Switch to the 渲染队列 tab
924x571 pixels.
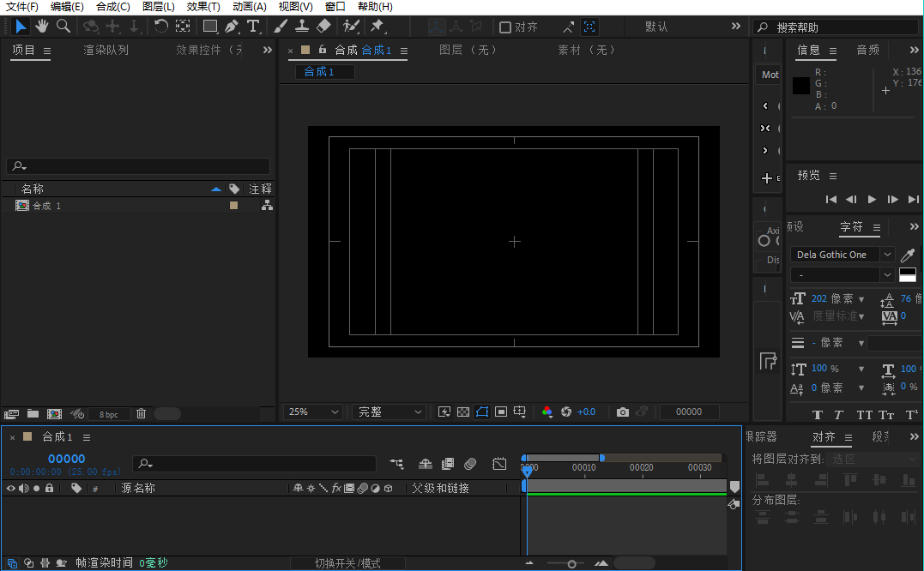click(x=106, y=50)
